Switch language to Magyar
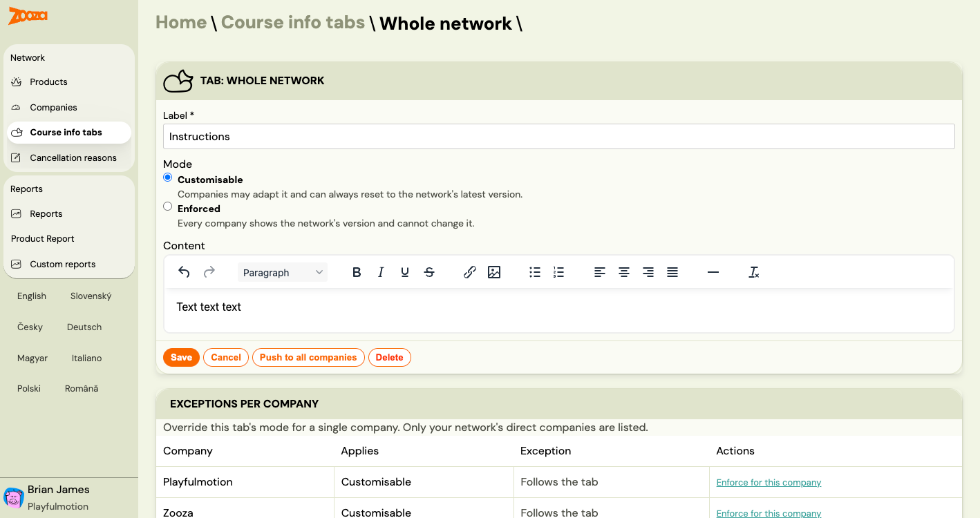This screenshot has height=518, width=980. click(32, 358)
